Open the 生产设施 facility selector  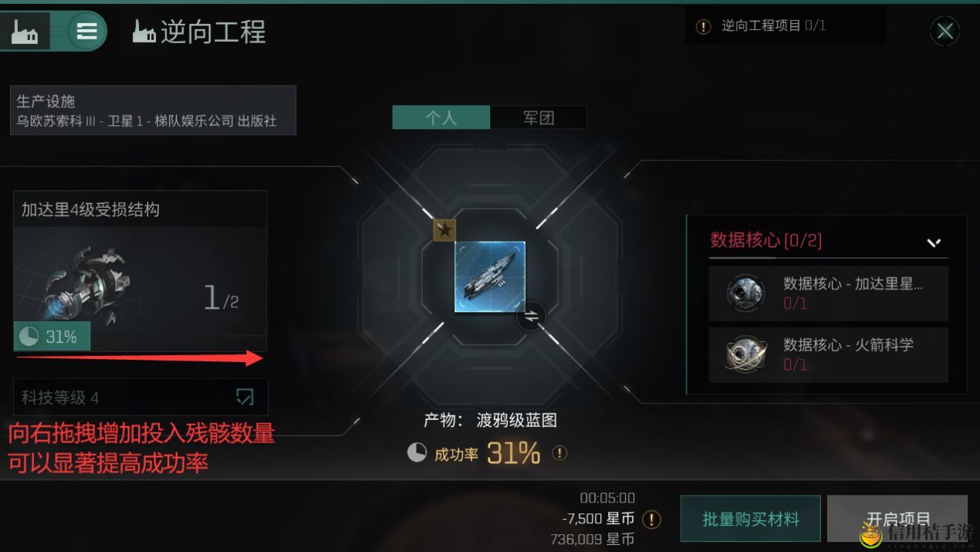coord(153,110)
